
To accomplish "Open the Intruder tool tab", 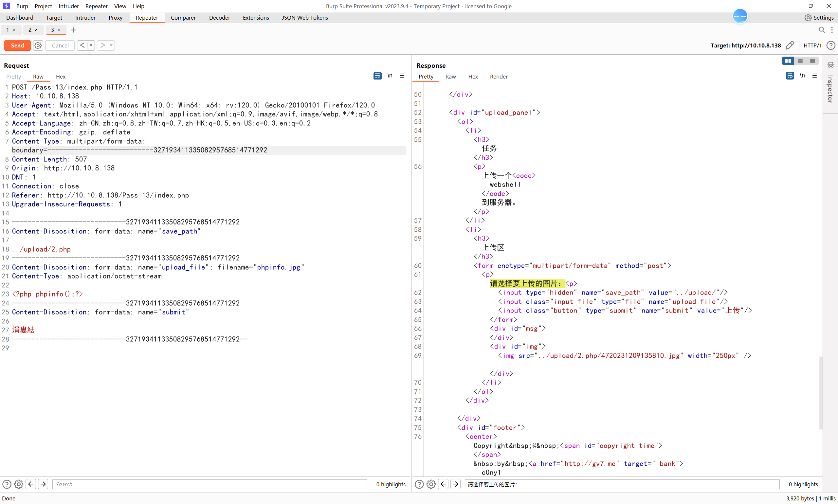I will (85, 18).
